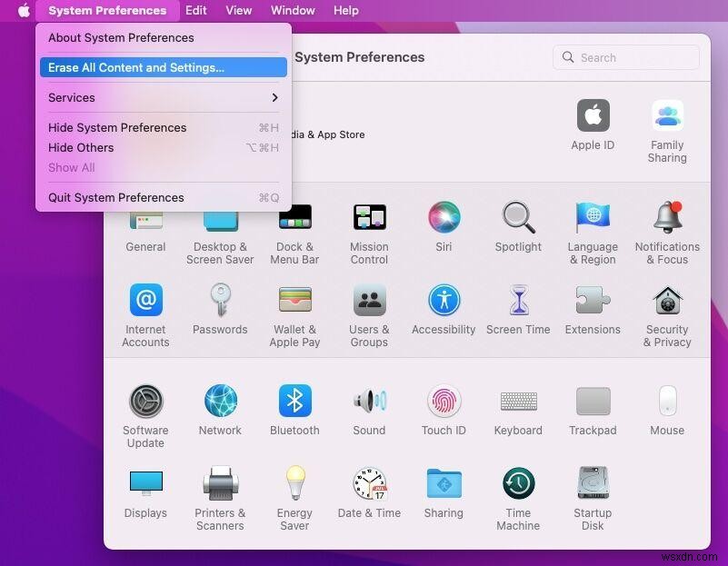Open Mission Control preferences
Screen dimensions: 728x566
tap(369, 218)
